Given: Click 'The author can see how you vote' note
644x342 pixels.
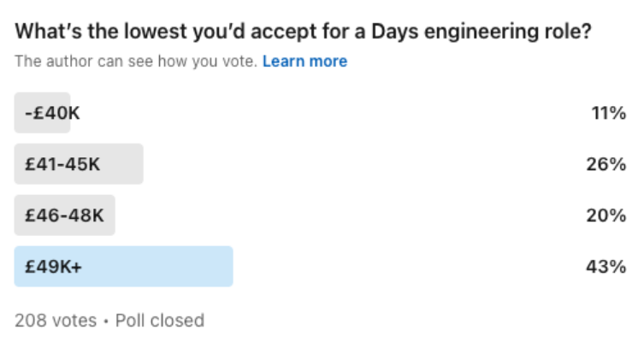Looking at the screenshot, I should (136, 62).
